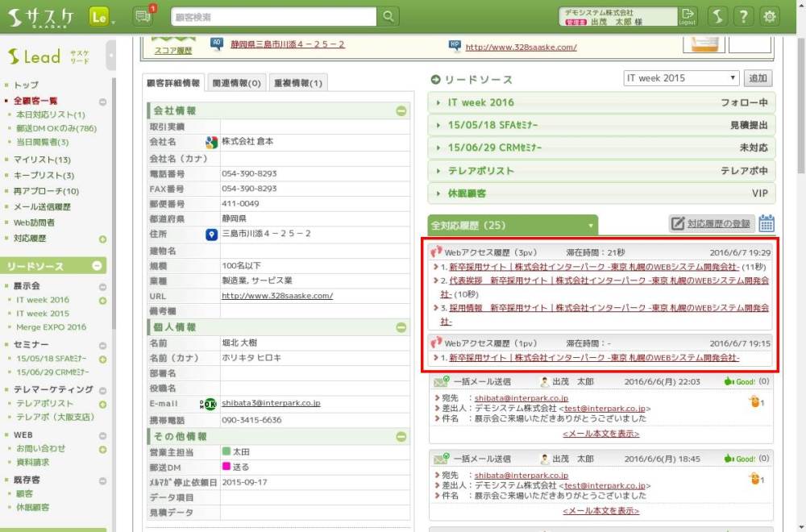Open the settings gear icon
Screen dimensions: 806x532
pos(771,16)
